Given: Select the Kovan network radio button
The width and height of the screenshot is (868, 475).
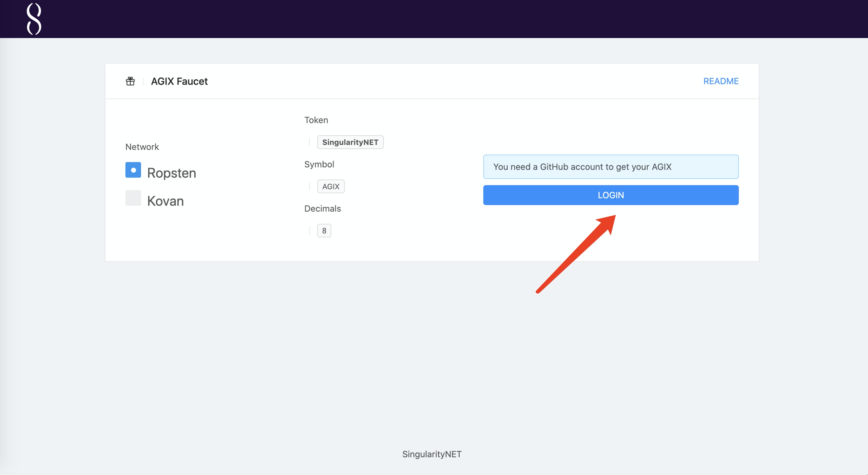Looking at the screenshot, I should pos(133,198).
